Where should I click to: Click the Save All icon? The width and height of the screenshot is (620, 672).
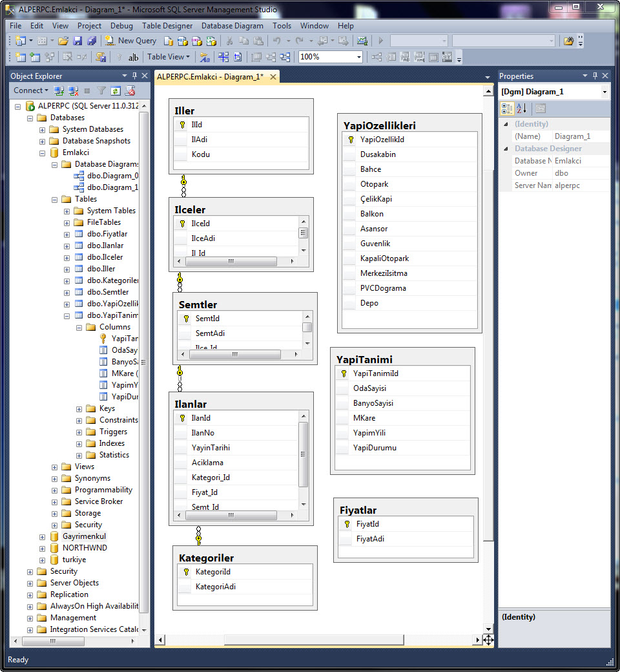[x=92, y=41]
